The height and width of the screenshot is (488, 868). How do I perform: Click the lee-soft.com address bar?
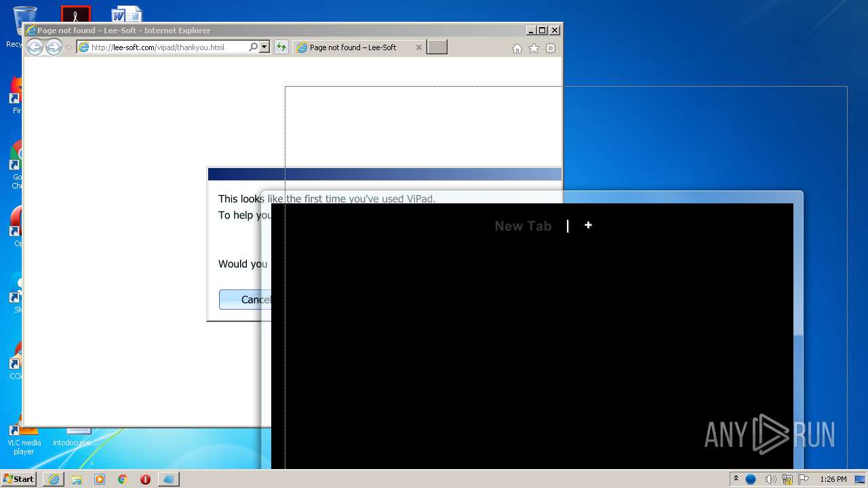click(162, 47)
